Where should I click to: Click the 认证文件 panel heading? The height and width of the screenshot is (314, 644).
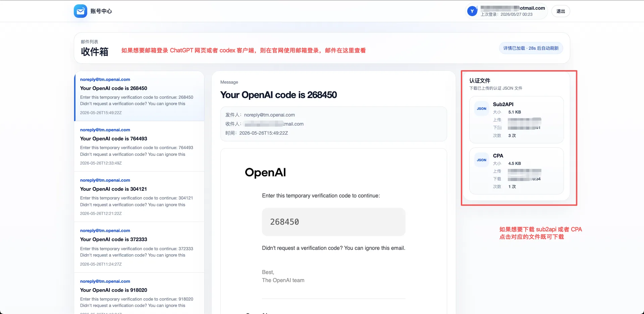point(480,81)
